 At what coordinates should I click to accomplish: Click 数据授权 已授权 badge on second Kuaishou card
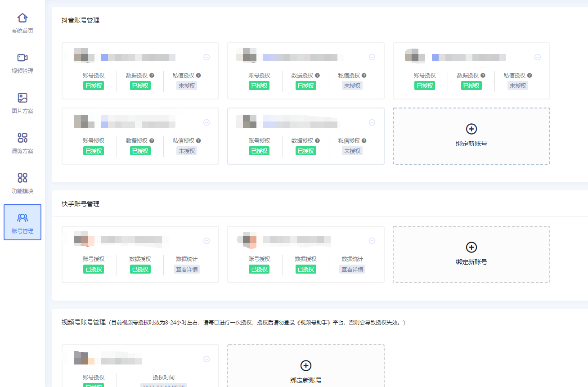[x=305, y=269]
